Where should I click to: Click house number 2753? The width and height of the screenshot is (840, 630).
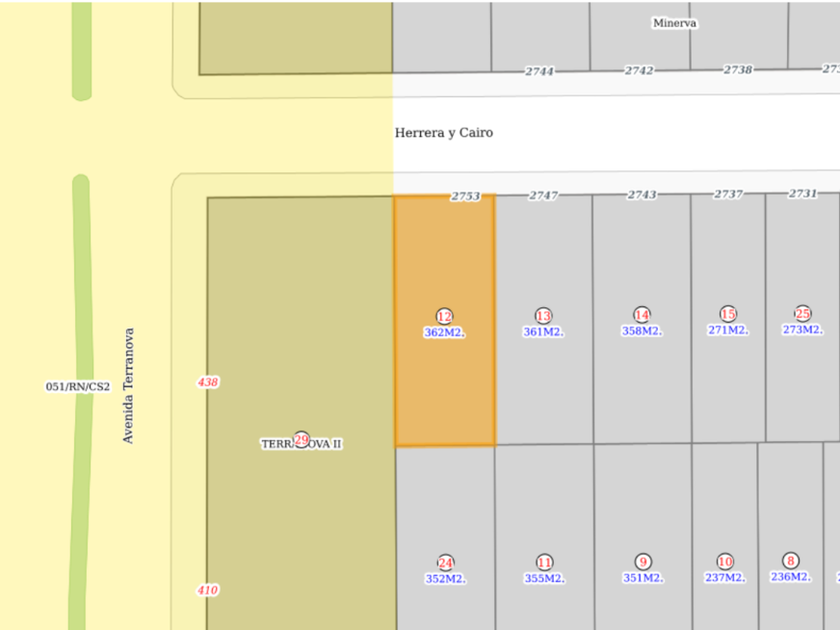pyautogui.click(x=466, y=196)
